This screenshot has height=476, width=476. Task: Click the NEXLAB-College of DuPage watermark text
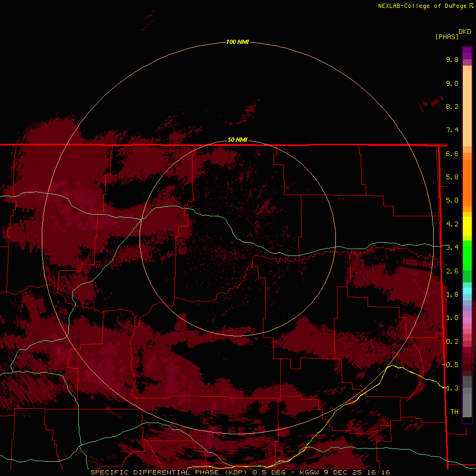(423, 6)
